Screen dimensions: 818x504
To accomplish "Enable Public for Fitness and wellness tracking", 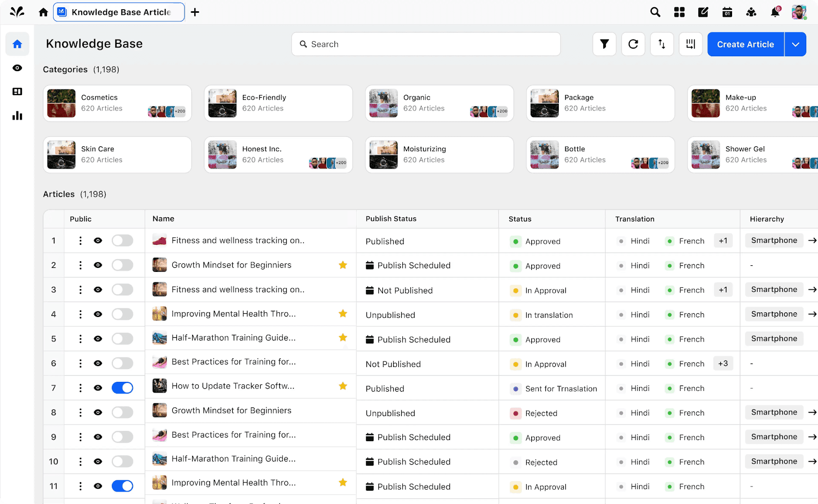I will click(x=122, y=240).
